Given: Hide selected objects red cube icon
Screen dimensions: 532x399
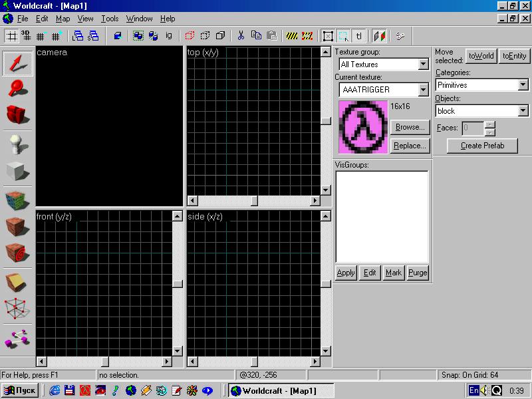Looking at the screenshot, I should [x=190, y=36].
